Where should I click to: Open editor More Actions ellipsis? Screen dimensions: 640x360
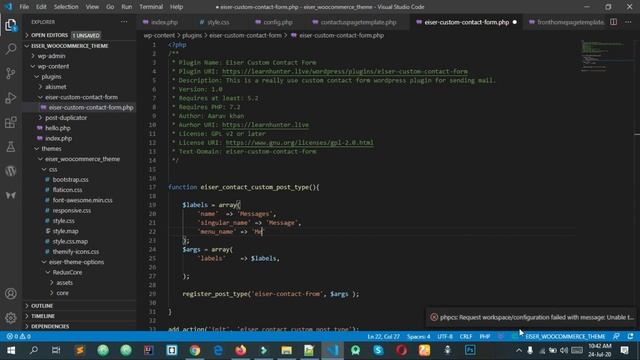point(628,22)
